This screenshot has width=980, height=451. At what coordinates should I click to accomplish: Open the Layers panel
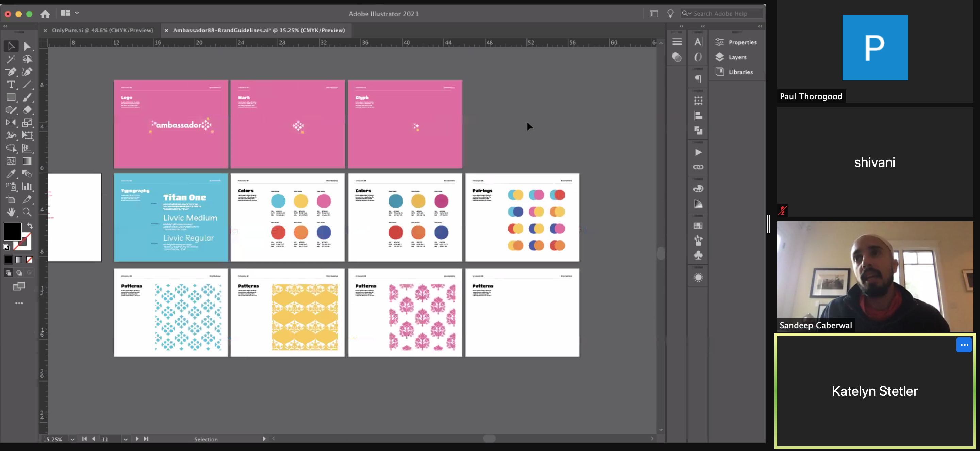click(731, 57)
